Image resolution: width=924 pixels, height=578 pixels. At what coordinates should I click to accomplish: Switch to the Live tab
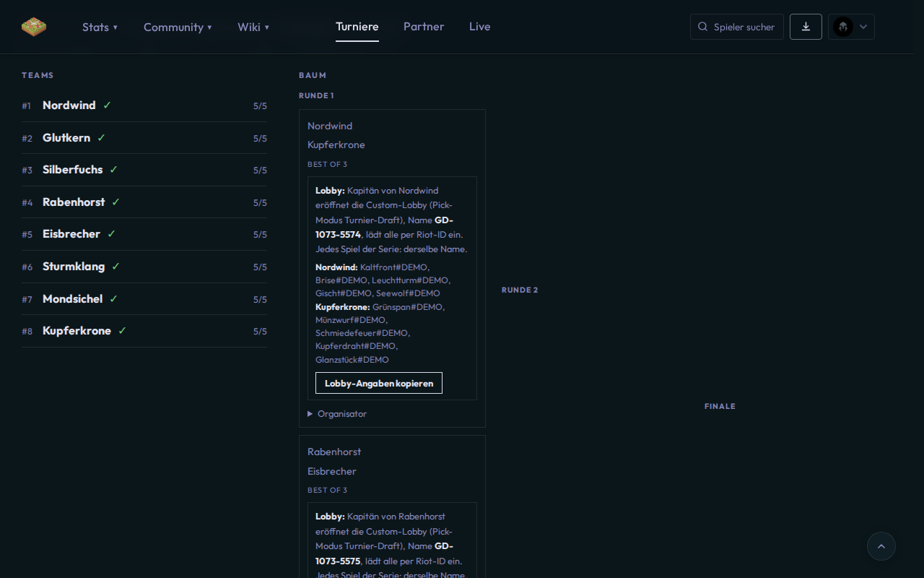point(479,27)
